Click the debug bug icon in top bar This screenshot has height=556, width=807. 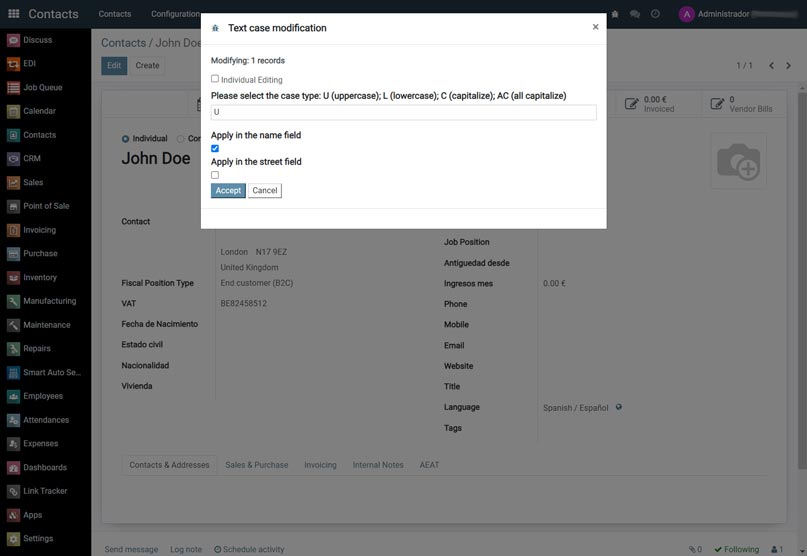coord(615,14)
